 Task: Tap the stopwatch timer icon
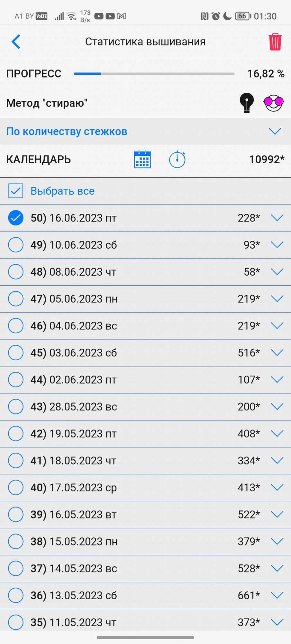click(x=177, y=159)
